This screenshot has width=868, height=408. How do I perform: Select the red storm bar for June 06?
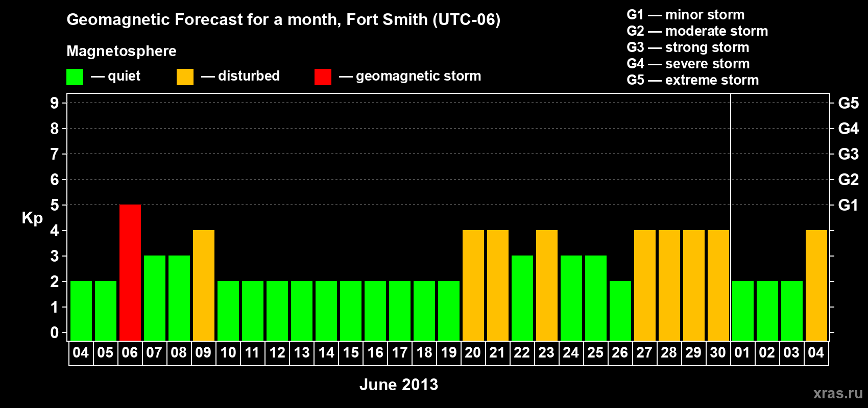pos(130,272)
